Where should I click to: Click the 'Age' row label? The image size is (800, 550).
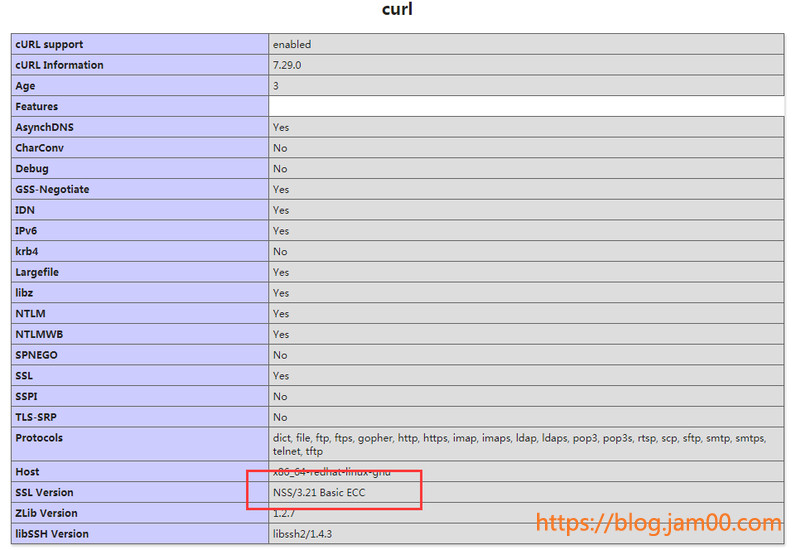[25, 86]
